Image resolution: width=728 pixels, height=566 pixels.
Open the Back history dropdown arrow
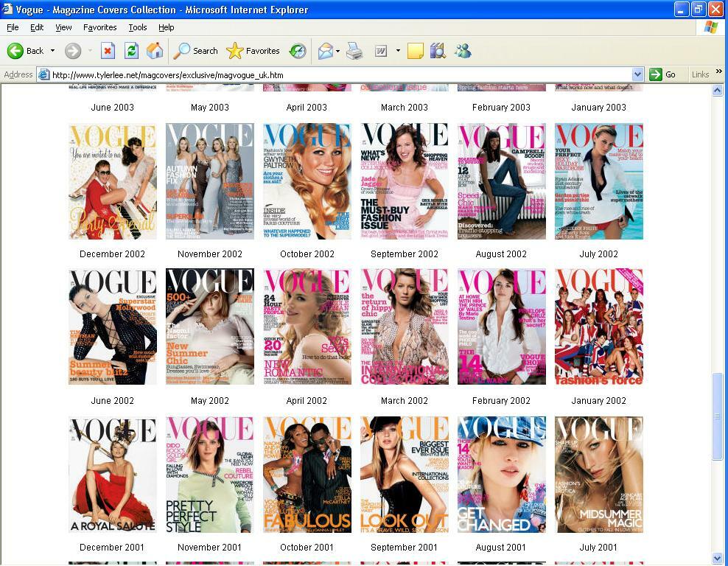pos(52,51)
